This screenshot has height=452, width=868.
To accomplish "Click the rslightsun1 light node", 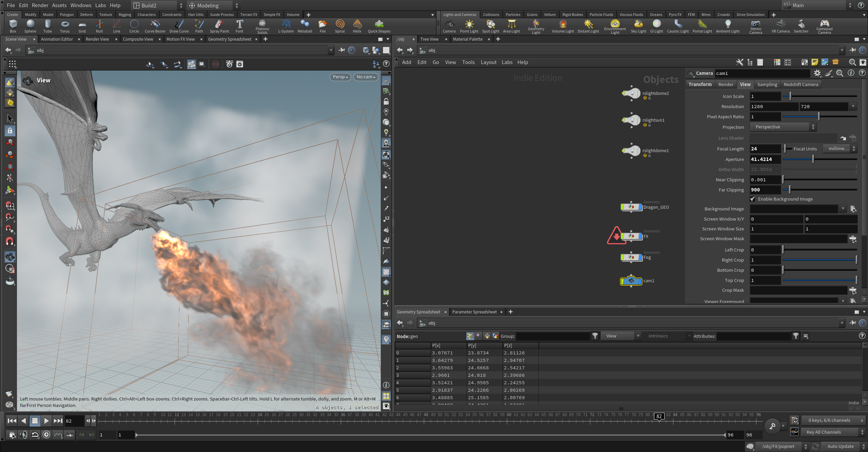I will tap(631, 120).
